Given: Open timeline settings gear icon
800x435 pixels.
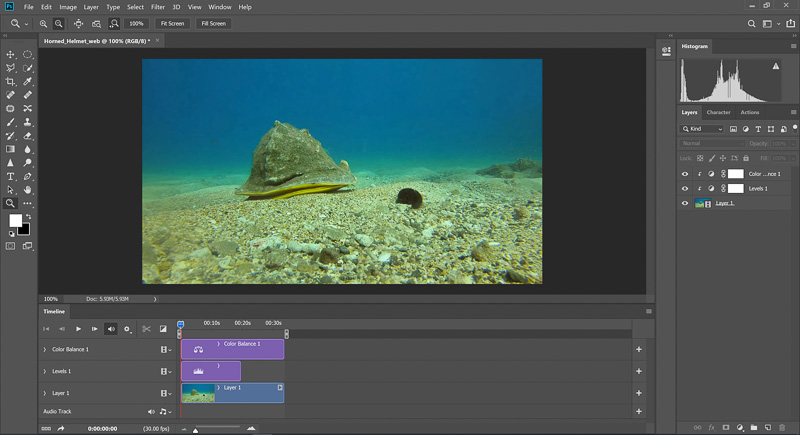Looking at the screenshot, I should (127, 328).
